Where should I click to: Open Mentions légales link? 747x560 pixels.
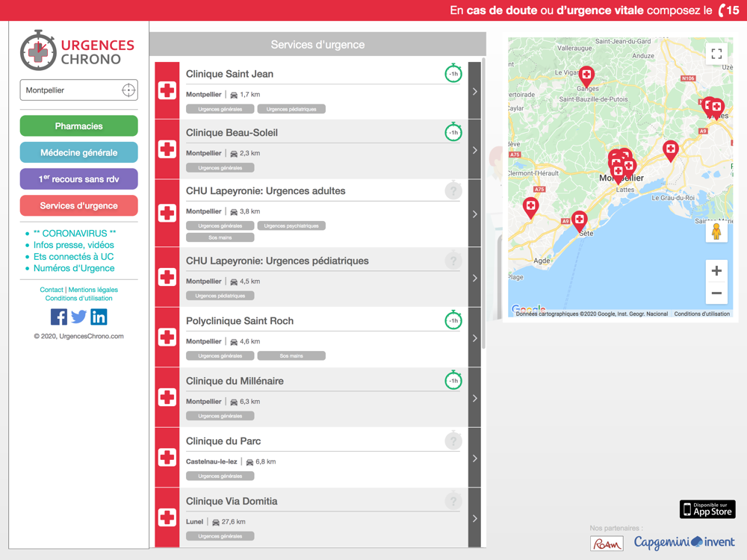point(93,290)
